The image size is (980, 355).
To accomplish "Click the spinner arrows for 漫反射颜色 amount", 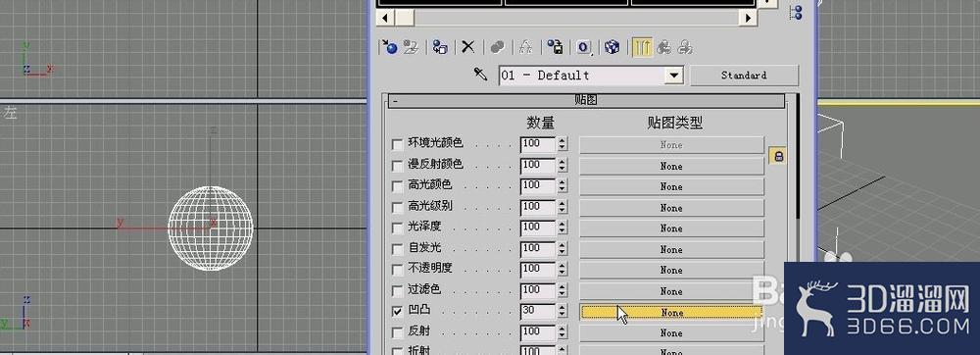I will [563, 166].
